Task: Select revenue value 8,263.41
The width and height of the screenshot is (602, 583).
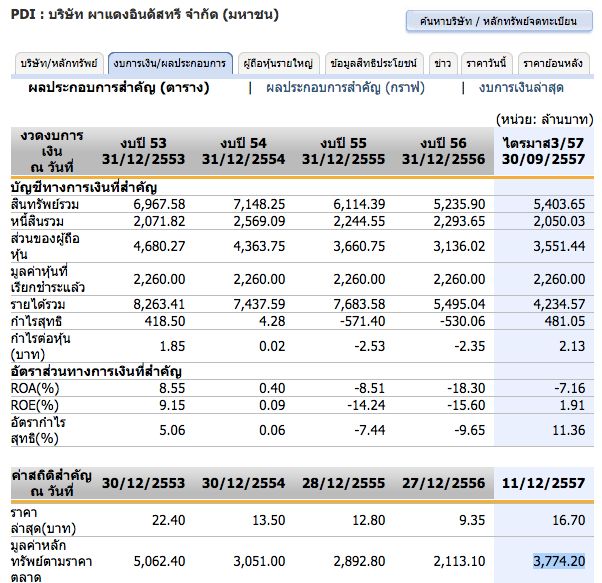Action: tap(159, 304)
